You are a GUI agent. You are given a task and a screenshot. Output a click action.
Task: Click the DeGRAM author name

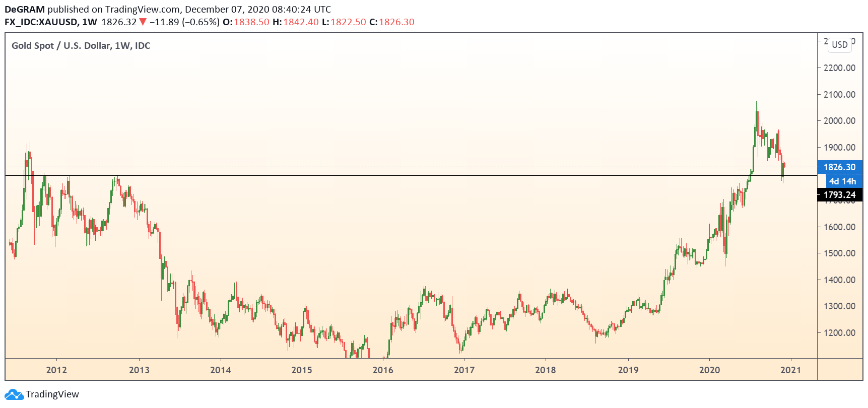tap(25, 10)
